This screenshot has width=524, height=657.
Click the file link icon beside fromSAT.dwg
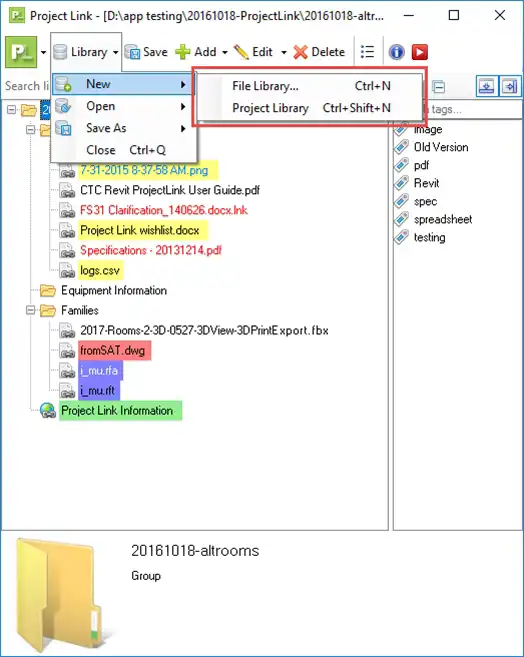pyautogui.click(x=67, y=351)
